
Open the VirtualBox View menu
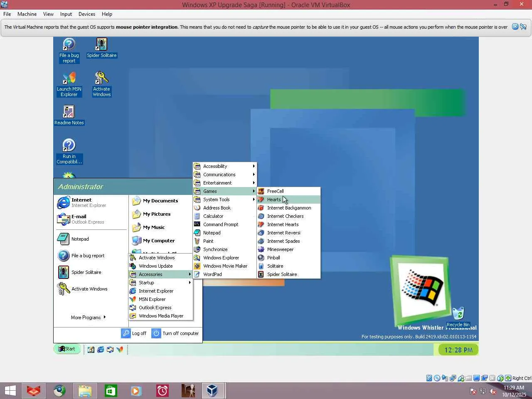point(48,14)
